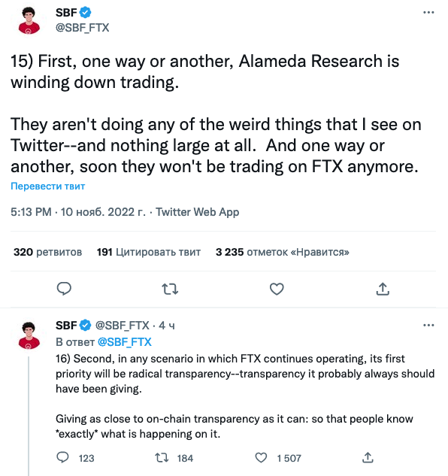Like the main tweet with the heart icon
448x476 pixels.
[x=277, y=289]
